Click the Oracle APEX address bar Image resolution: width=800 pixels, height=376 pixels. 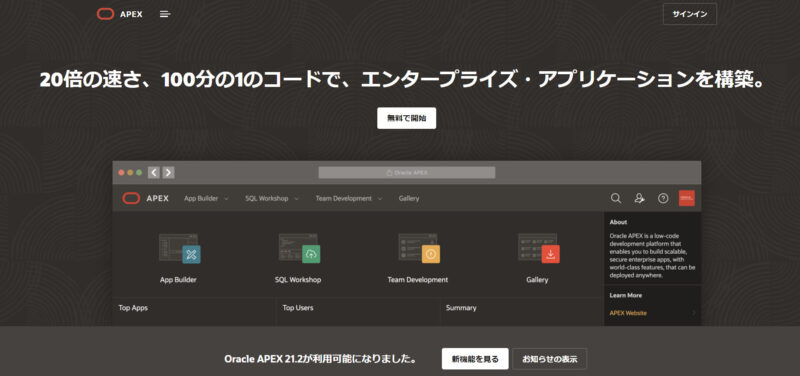[407, 172]
